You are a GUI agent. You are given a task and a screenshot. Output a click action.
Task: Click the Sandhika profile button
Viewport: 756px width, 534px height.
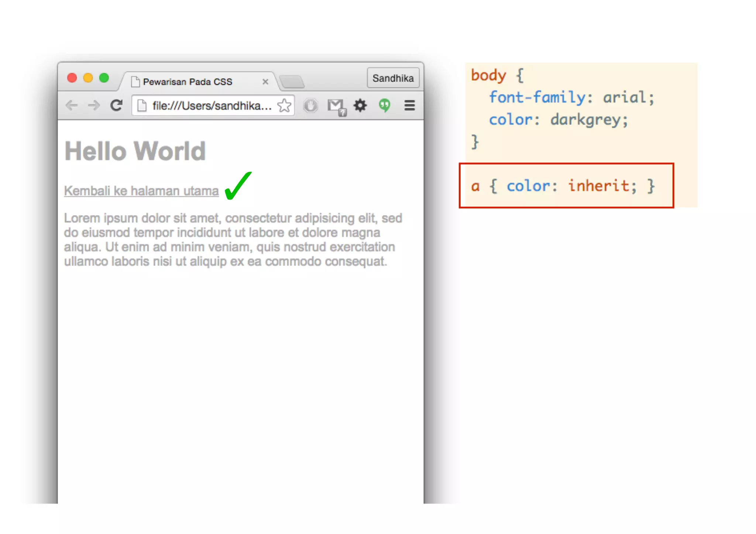click(x=393, y=78)
